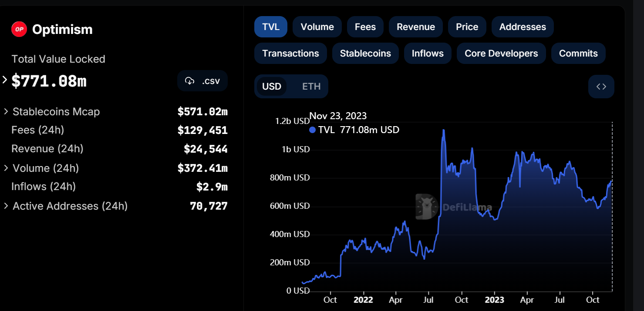Expand the Active Addresses (24h) row
644x311 pixels.
[6, 206]
